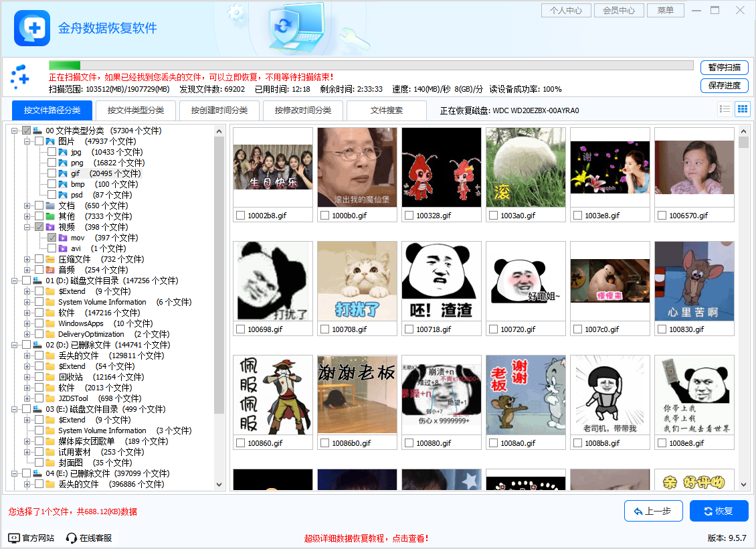
Task: Collapse the 00 文件类型分类 tree node
Action: click(x=15, y=131)
